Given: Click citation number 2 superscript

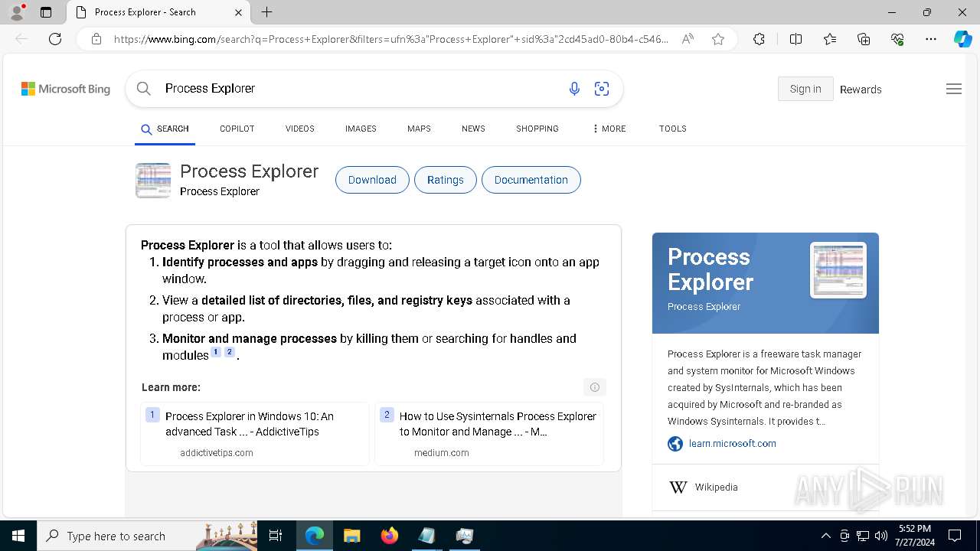Looking at the screenshot, I should pyautogui.click(x=229, y=352).
